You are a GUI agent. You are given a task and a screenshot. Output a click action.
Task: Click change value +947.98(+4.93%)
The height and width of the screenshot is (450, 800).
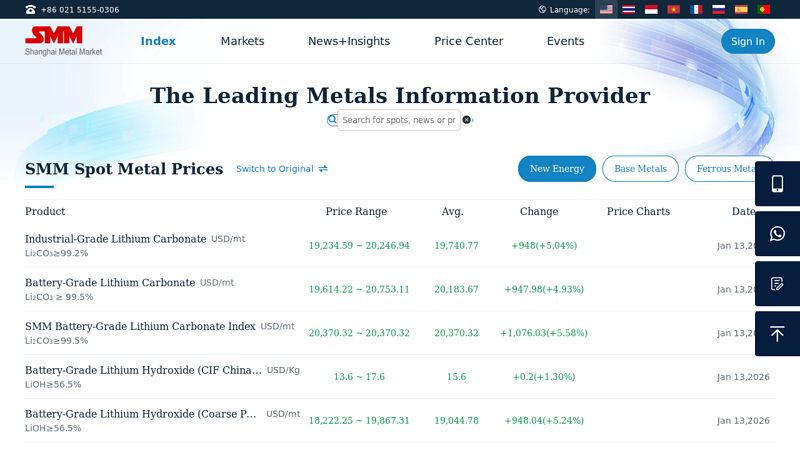click(544, 289)
